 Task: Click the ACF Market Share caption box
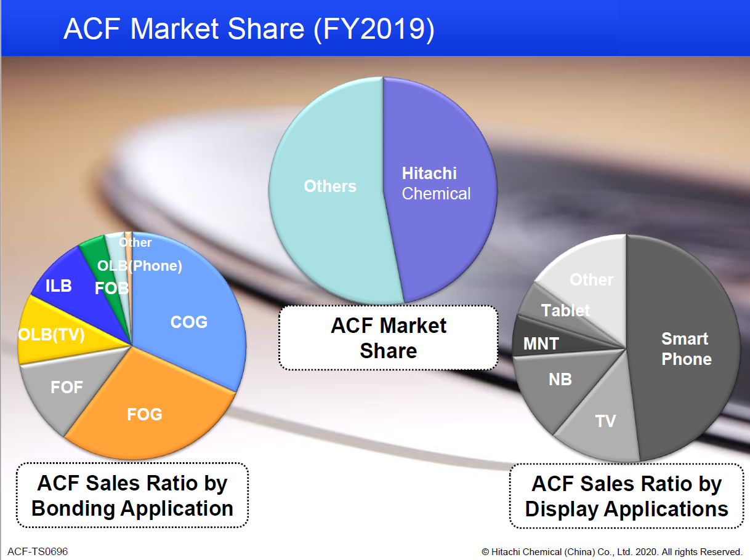click(388, 338)
